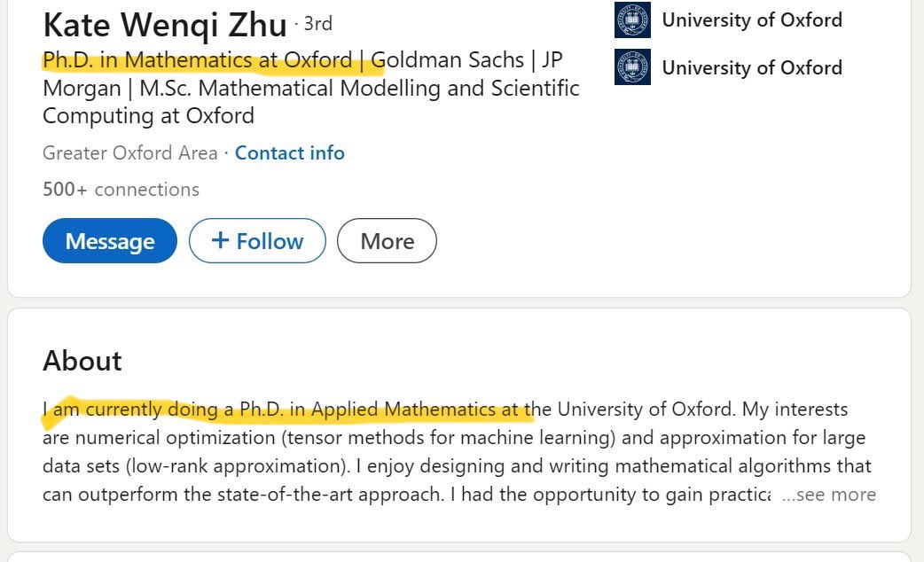Click the About section heading
Image resolution: width=924 pixels, height=562 pixels.
tap(82, 361)
